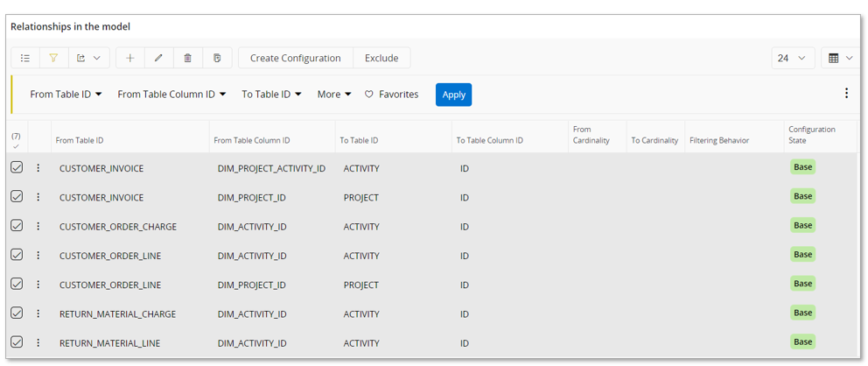This screenshot has width=868, height=366.
Task: Uncheck the CUSTOMER_ORDER_CHARGE row checkbox
Action: [17, 226]
